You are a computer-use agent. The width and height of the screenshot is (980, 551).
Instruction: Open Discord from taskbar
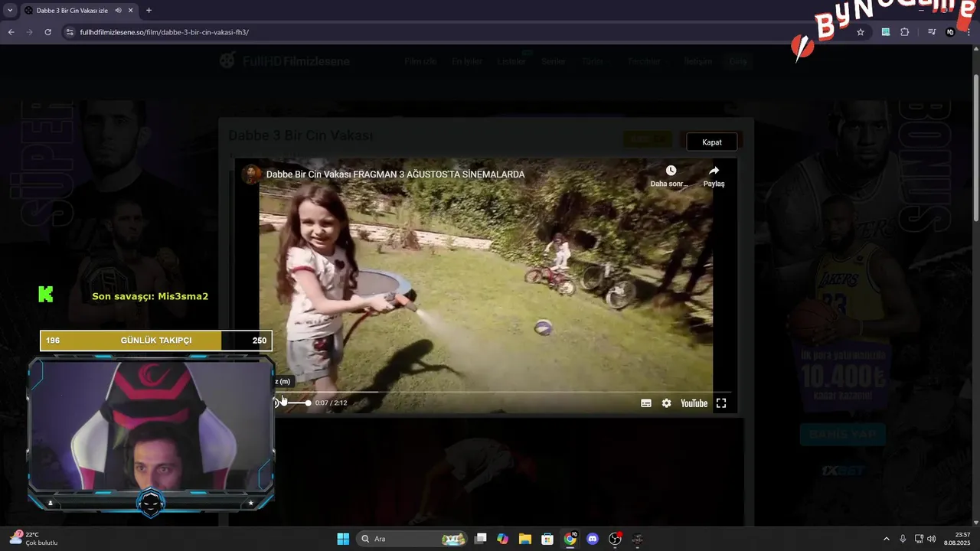click(593, 539)
